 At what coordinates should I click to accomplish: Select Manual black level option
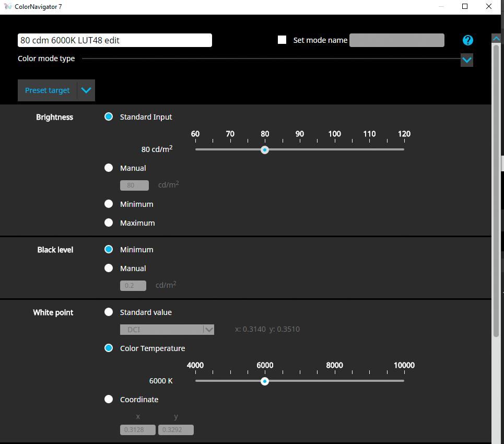(109, 268)
